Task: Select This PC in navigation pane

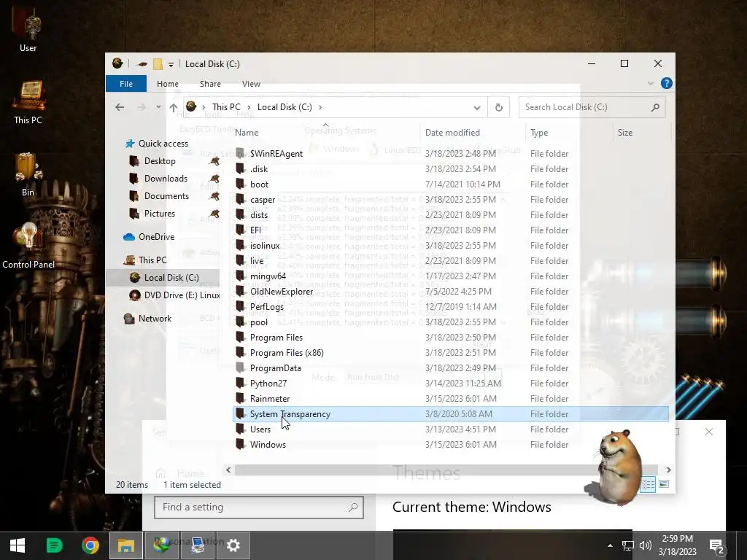Action: click(152, 260)
